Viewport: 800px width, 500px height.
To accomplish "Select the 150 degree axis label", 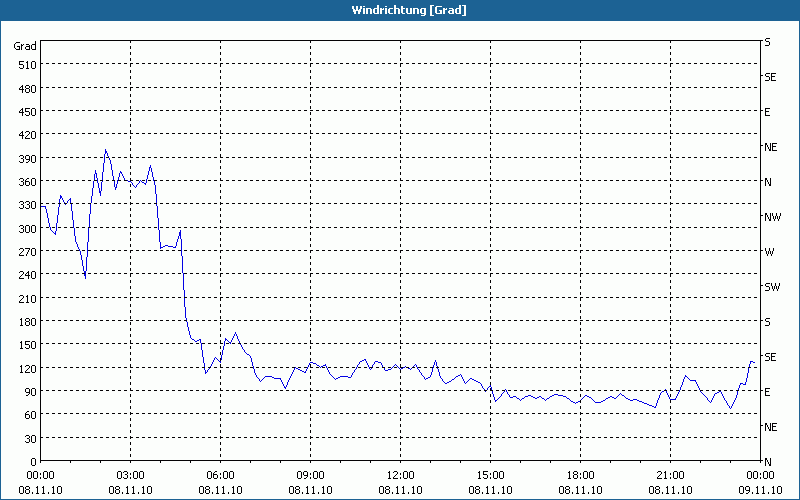I will coord(28,345).
